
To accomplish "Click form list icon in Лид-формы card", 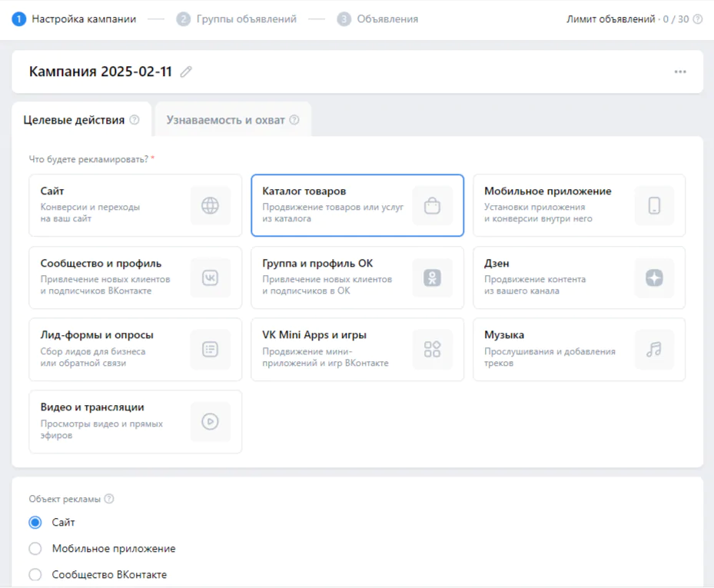I will point(210,349).
